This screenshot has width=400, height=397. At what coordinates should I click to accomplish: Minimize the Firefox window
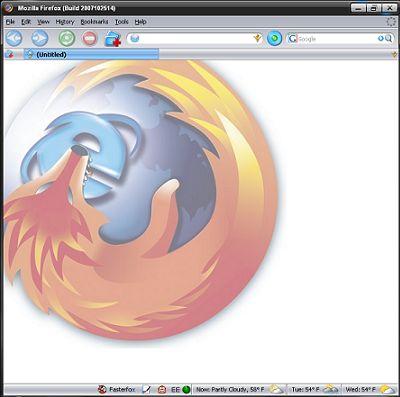pos(358,8)
